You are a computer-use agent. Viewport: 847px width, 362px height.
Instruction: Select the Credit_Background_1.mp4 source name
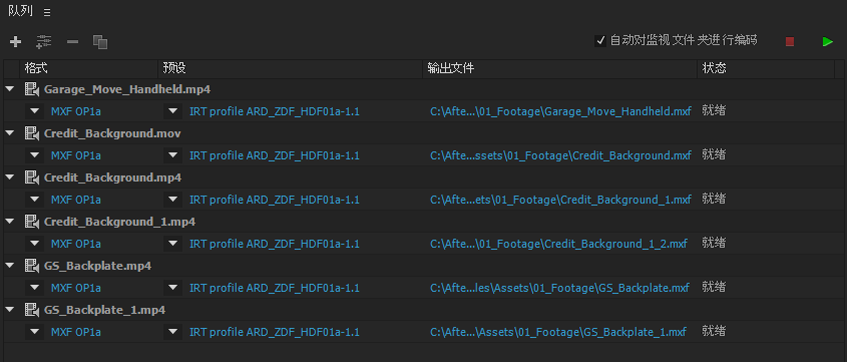click(x=120, y=222)
